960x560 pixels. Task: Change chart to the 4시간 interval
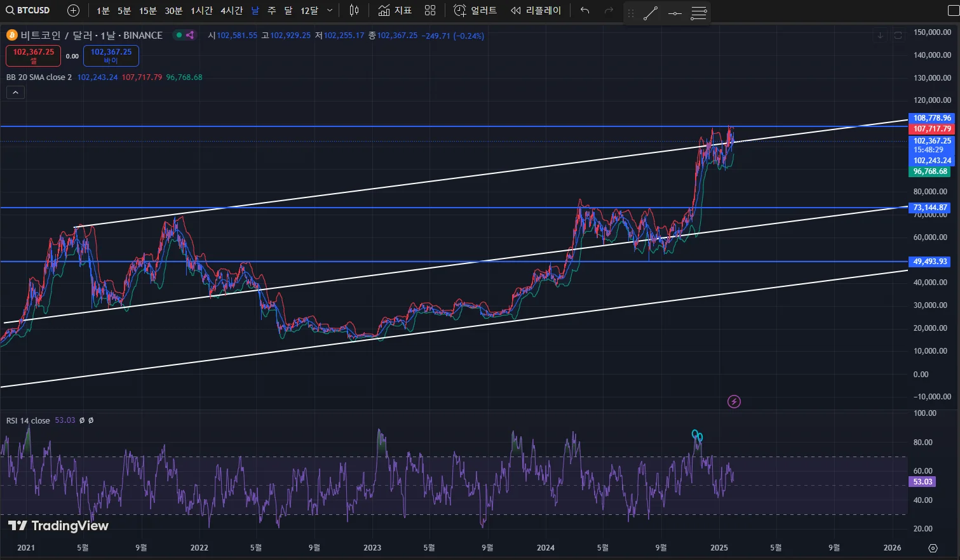click(231, 11)
